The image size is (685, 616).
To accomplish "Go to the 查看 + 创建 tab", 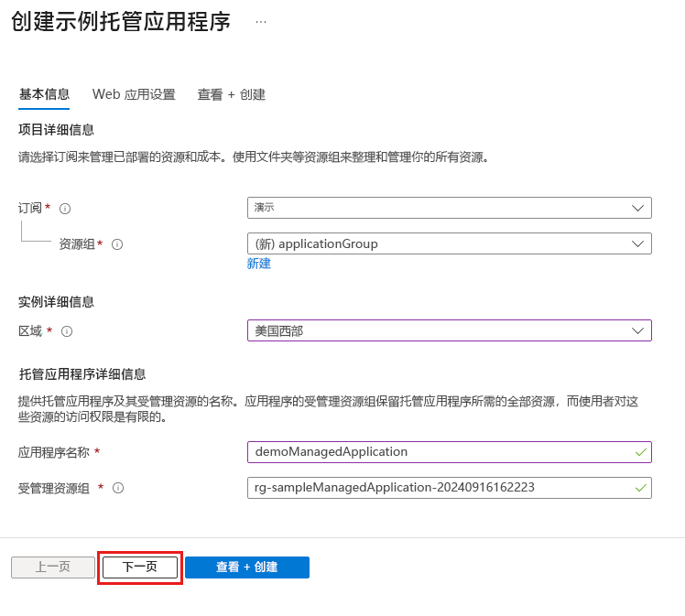I will pos(231,94).
